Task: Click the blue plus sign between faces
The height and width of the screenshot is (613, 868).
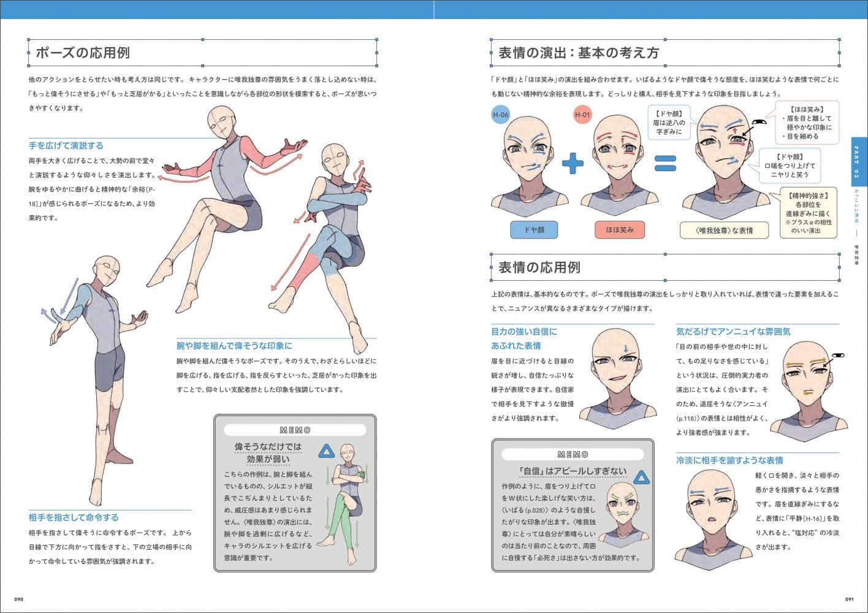Action: tap(573, 163)
